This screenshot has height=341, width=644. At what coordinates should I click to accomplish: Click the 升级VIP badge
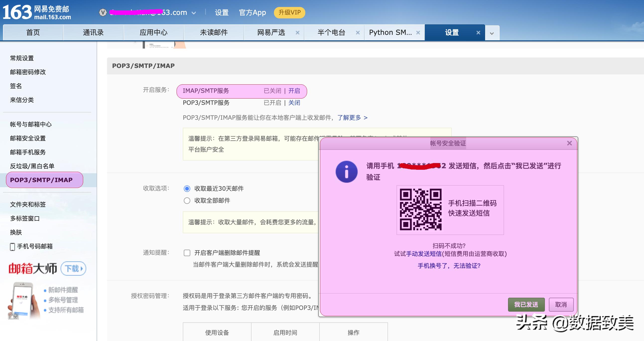coord(289,12)
